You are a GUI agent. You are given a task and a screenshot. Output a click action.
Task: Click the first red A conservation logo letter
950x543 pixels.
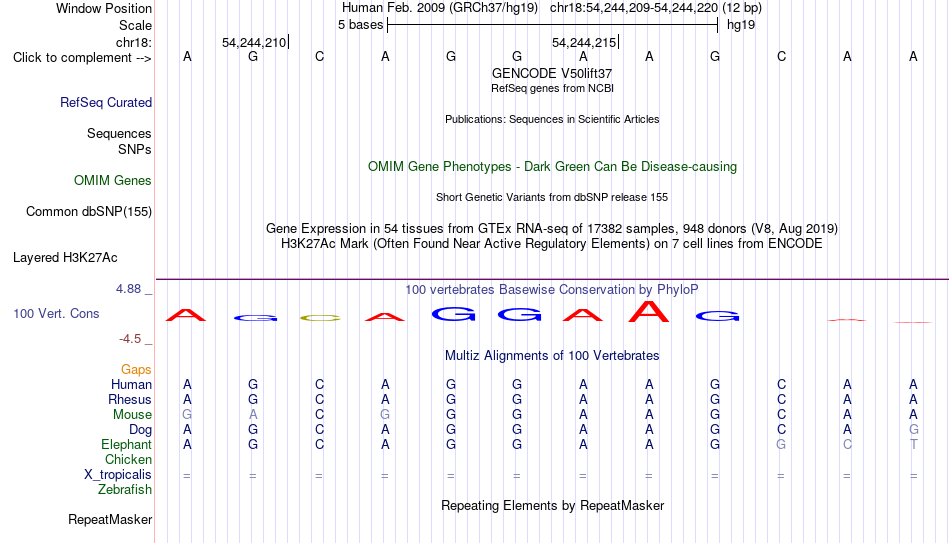point(186,315)
